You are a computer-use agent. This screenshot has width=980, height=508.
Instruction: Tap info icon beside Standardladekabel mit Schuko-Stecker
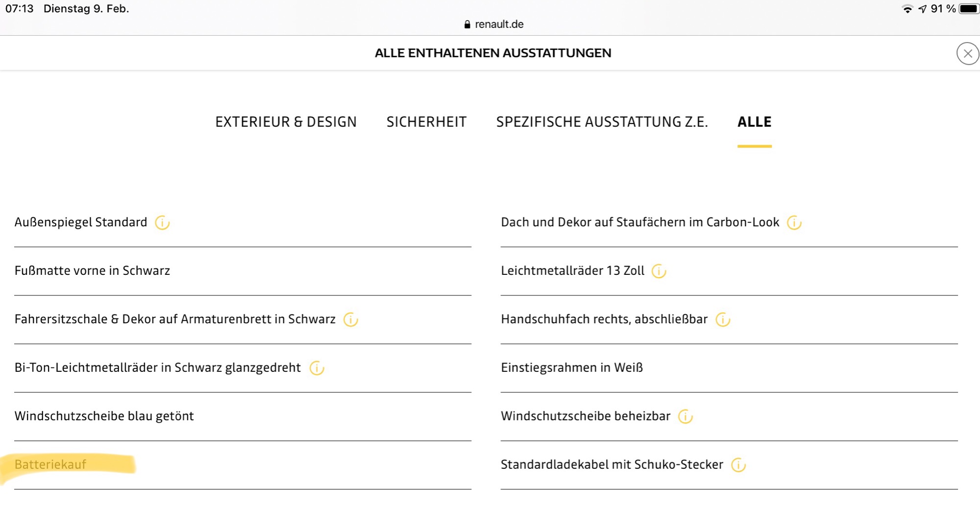738,465
